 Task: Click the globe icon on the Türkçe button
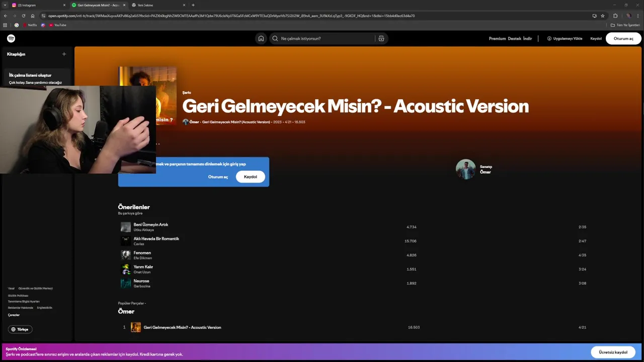(x=13, y=329)
